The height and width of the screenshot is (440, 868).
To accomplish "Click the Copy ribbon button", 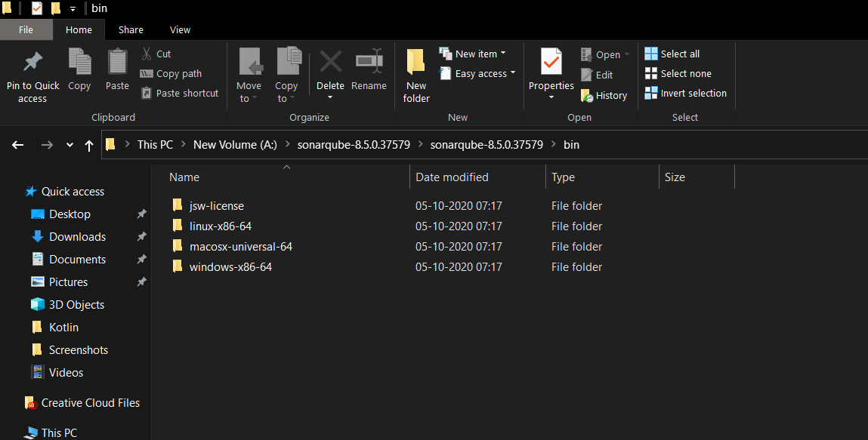I will pyautogui.click(x=80, y=69).
